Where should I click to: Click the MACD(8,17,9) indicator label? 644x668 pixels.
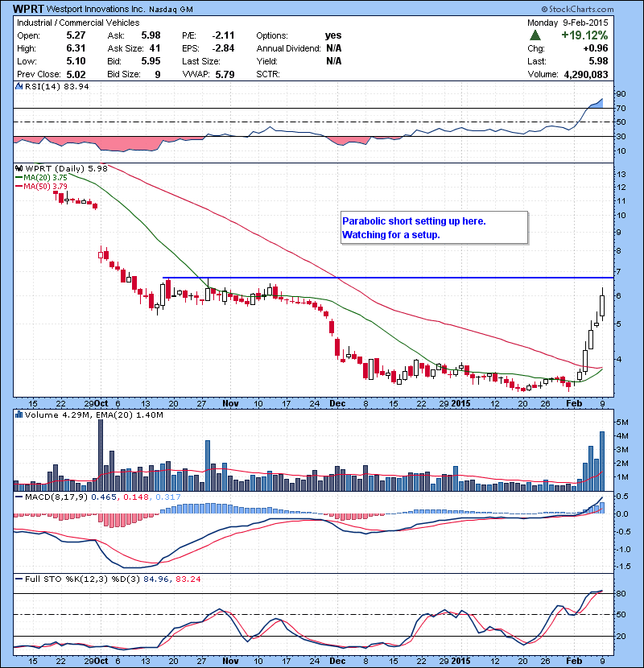56,497
